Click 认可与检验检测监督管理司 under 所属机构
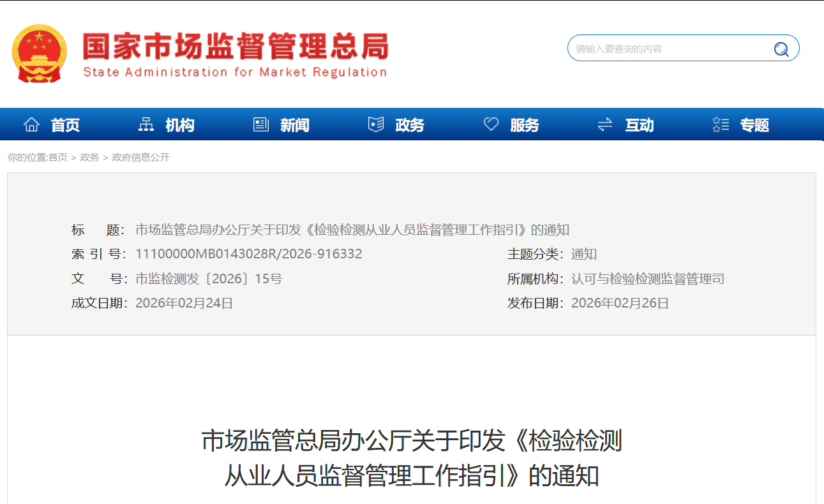824x504 pixels. [647, 279]
